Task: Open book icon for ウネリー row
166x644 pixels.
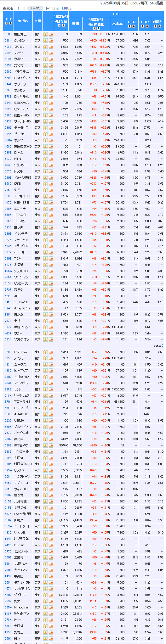Action: (45, 59)
